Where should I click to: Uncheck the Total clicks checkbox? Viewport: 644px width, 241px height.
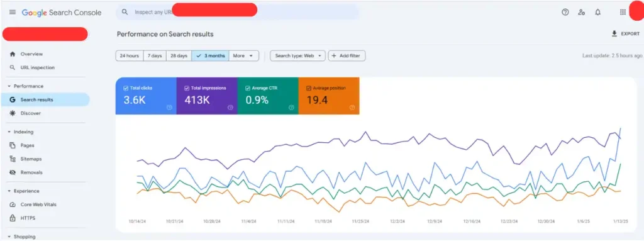(x=126, y=88)
